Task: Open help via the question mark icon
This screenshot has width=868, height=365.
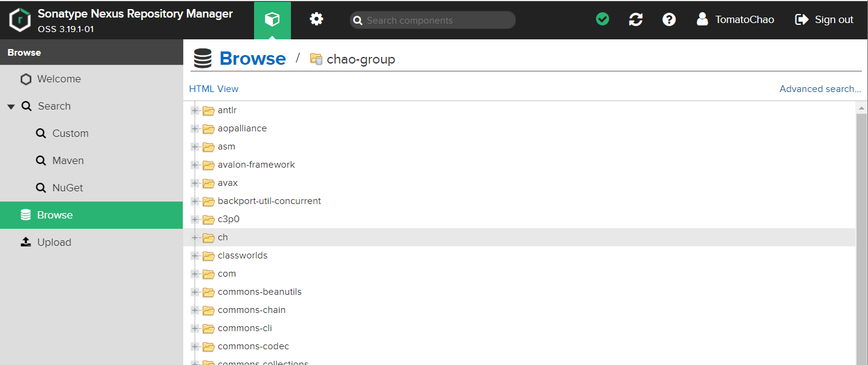Action: point(669,19)
